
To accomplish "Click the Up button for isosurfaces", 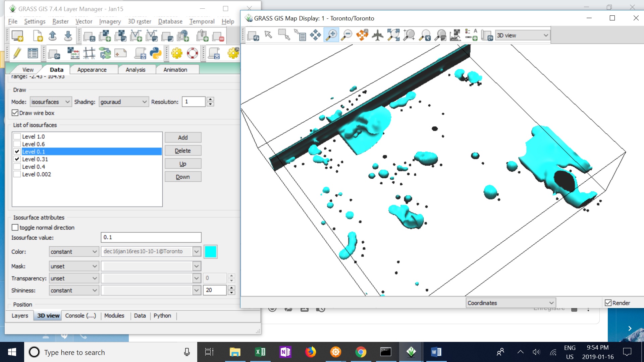I will click(183, 164).
